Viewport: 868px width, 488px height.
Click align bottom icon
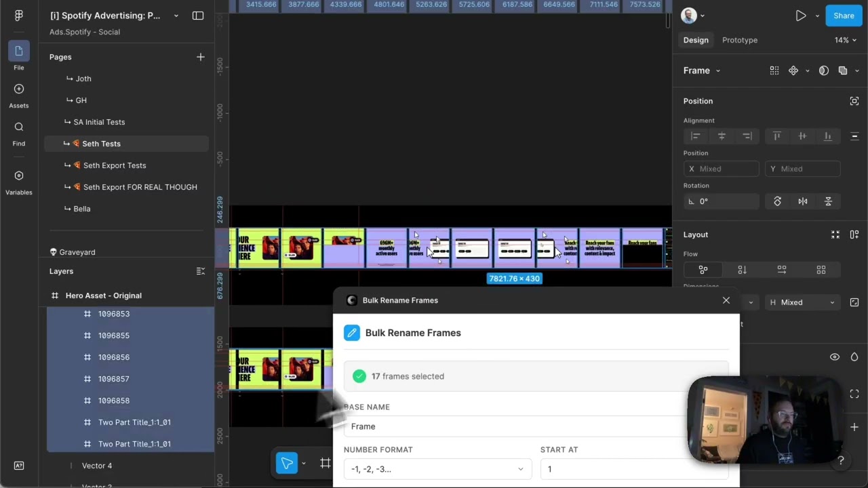tap(828, 136)
